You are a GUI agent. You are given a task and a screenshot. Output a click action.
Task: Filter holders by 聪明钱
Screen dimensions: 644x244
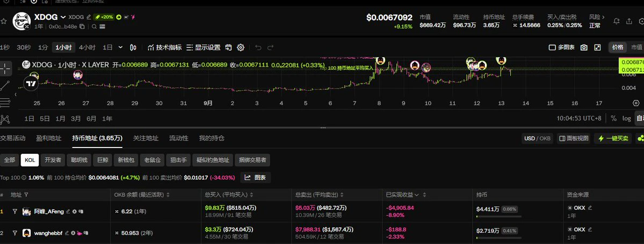[x=79, y=160]
